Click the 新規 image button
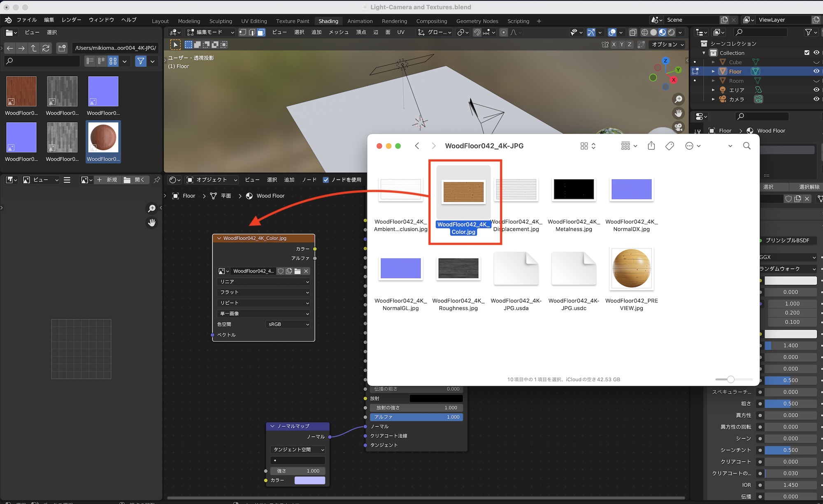823x504 pixels. [107, 180]
